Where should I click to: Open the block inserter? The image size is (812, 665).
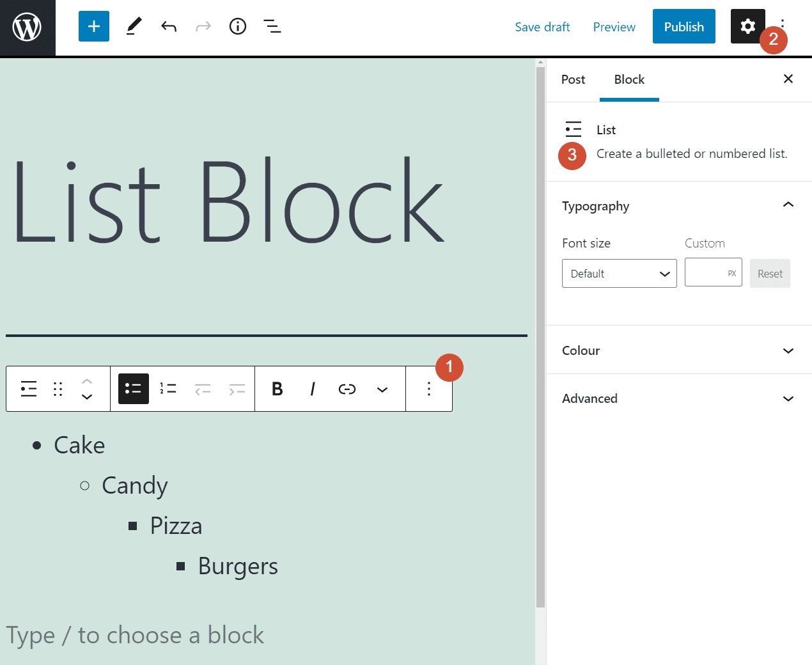coord(93,26)
